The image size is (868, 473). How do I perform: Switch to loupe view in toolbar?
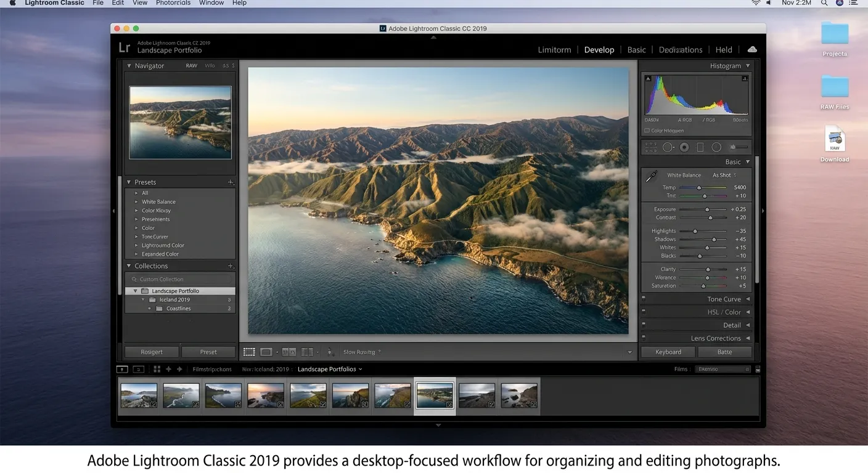(x=266, y=352)
